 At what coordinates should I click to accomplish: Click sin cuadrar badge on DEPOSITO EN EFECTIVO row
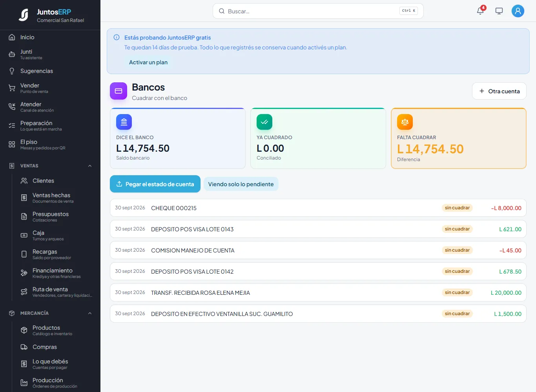pos(457,314)
